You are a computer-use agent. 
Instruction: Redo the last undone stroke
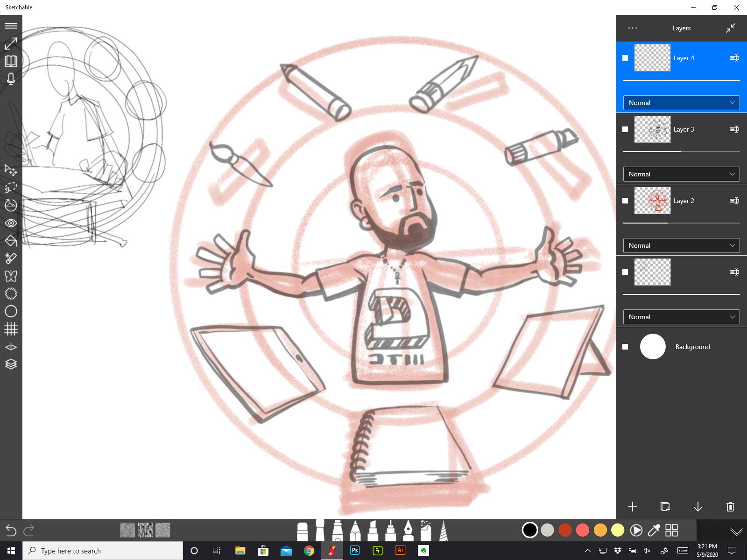pos(29,531)
